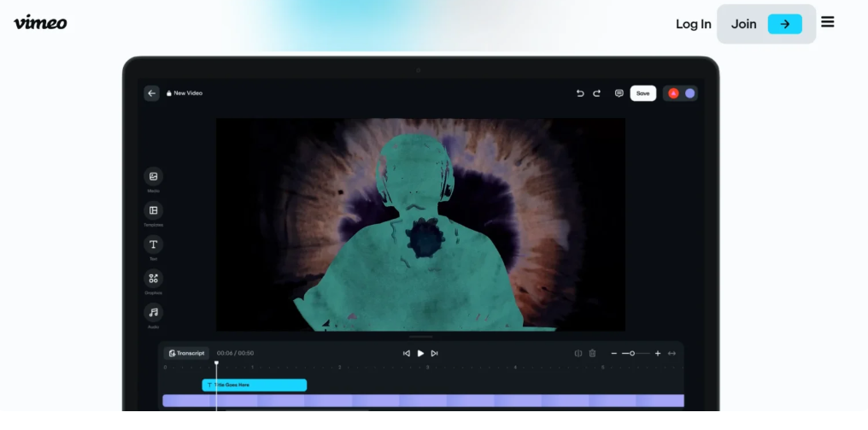Click the New Video title

tap(188, 93)
